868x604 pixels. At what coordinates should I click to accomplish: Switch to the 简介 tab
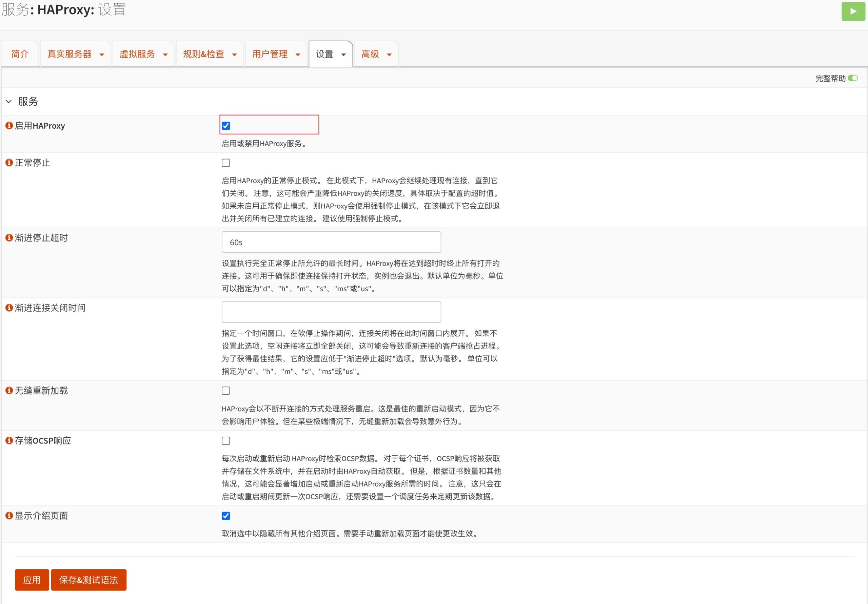20,54
